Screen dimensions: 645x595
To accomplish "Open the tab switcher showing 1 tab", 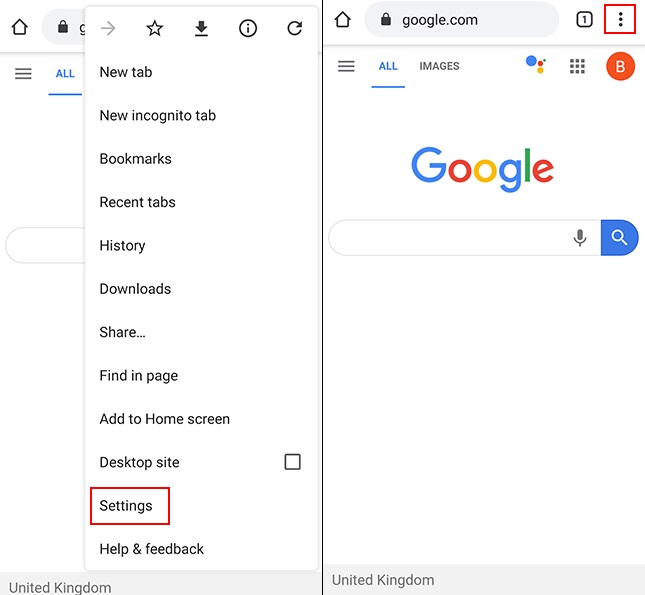I will tap(584, 19).
